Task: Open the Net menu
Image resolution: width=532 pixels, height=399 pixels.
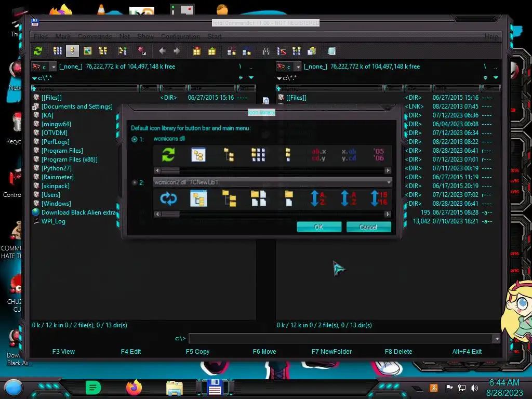Action: (x=125, y=36)
